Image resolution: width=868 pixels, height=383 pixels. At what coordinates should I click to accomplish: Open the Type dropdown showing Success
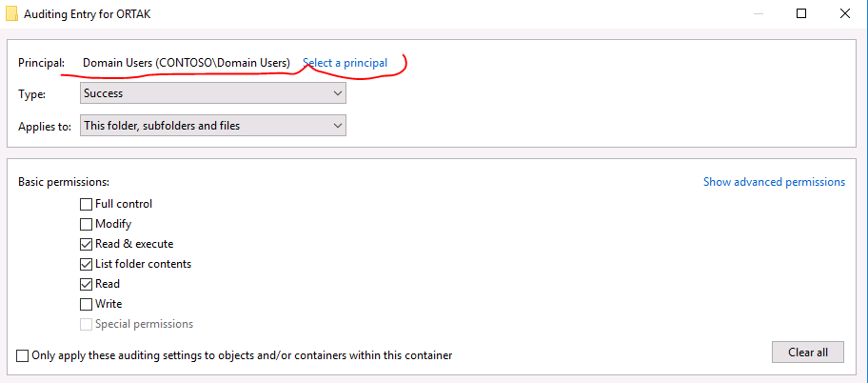[213, 93]
